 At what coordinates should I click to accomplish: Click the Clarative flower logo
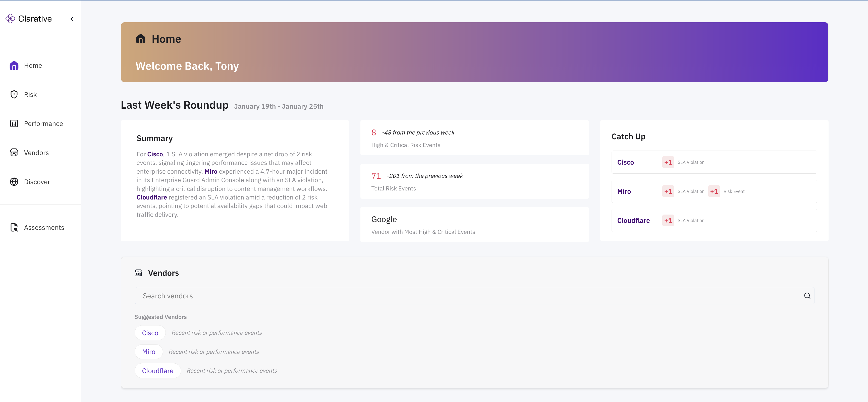pyautogui.click(x=11, y=19)
